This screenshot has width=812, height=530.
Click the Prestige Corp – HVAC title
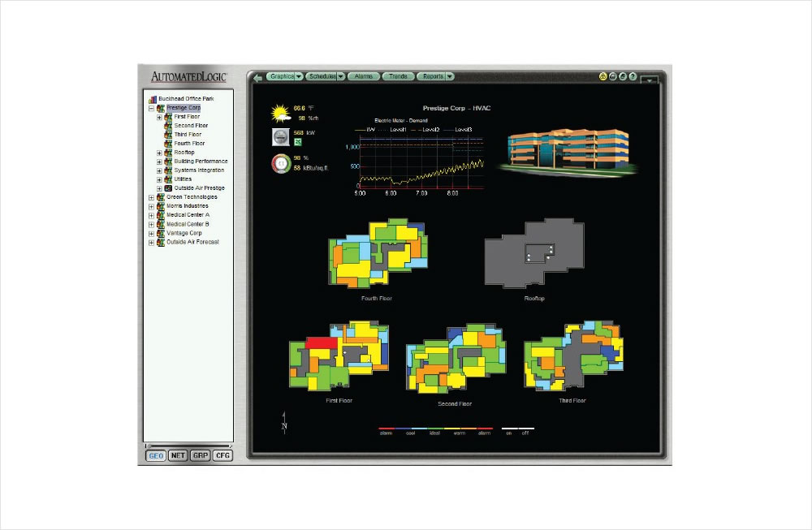[456, 108]
